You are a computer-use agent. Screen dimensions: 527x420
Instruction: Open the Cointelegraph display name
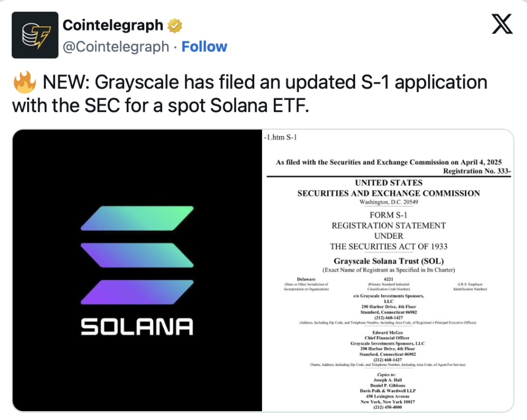[x=113, y=25]
